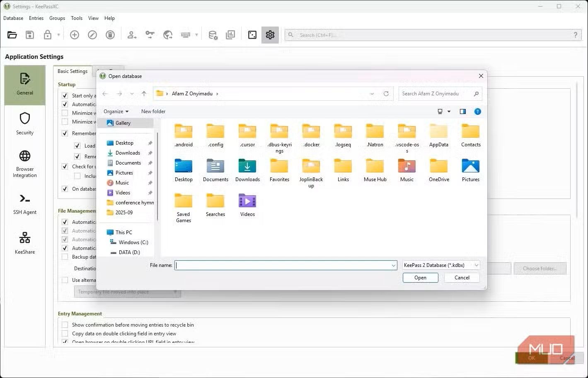Click the Search Afam Z Onyimadu field
The height and width of the screenshot is (378, 588).
pos(440,94)
